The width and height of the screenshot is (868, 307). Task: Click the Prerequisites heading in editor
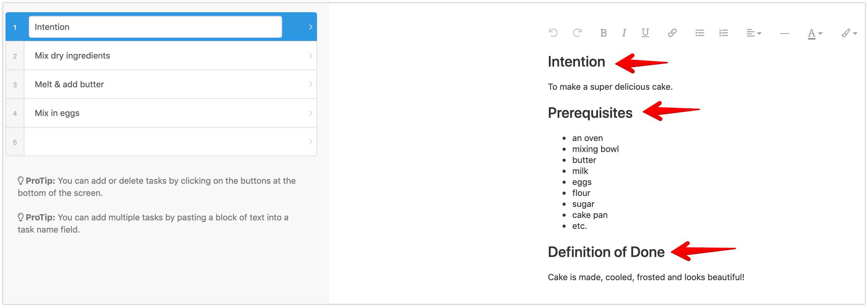click(x=590, y=113)
